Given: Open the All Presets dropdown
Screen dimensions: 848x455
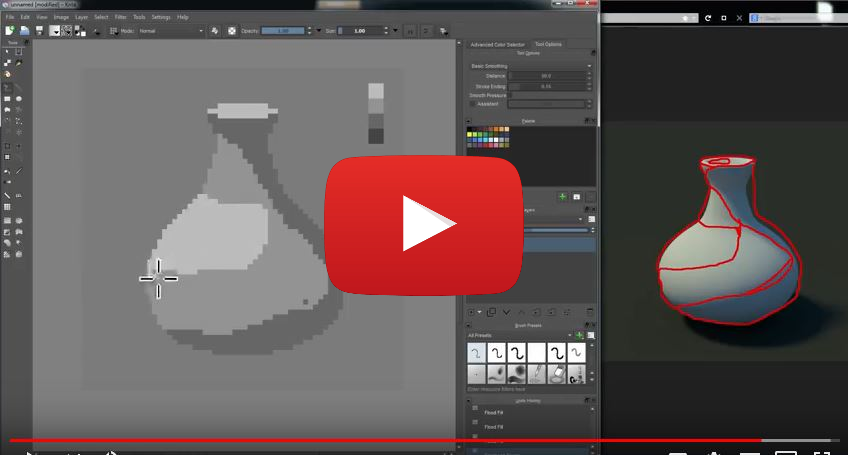Looking at the screenshot, I should (520, 335).
